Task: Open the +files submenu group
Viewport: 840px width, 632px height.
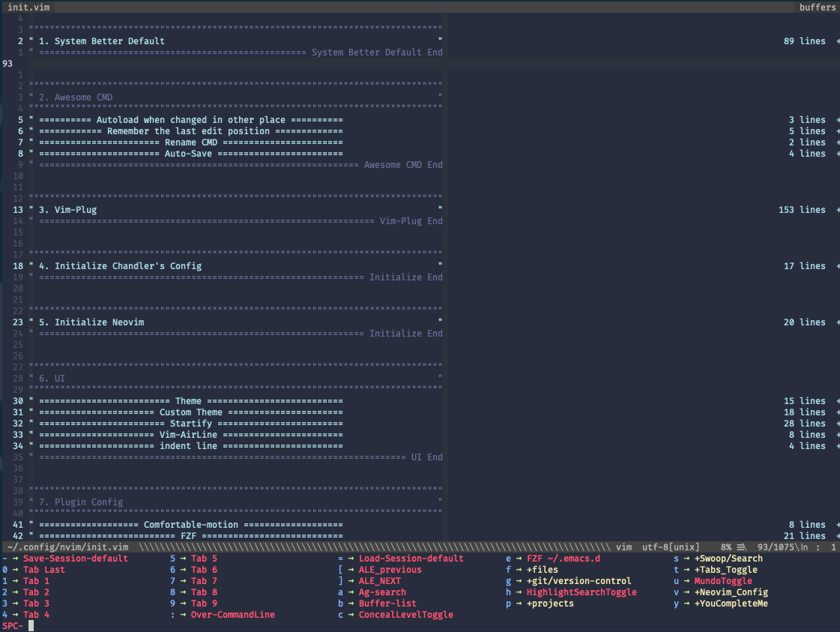Action: [x=543, y=570]
